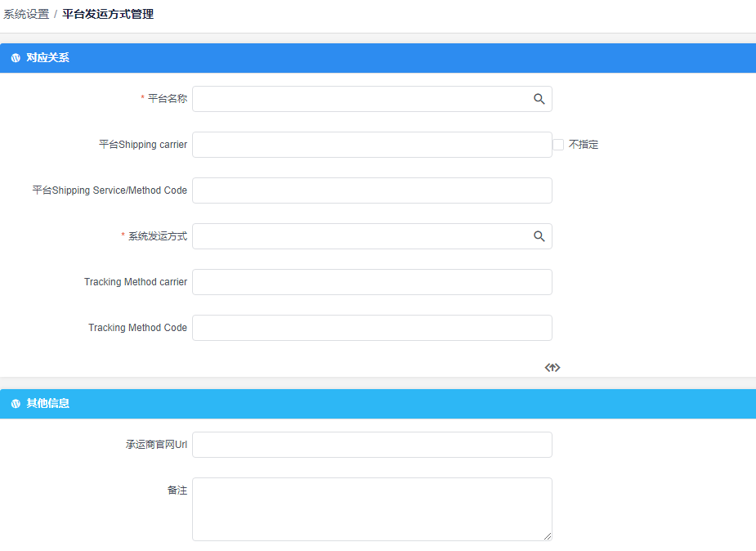Focus the Tracking Method carrier input

pyautogui.click(x=372, y=282)
